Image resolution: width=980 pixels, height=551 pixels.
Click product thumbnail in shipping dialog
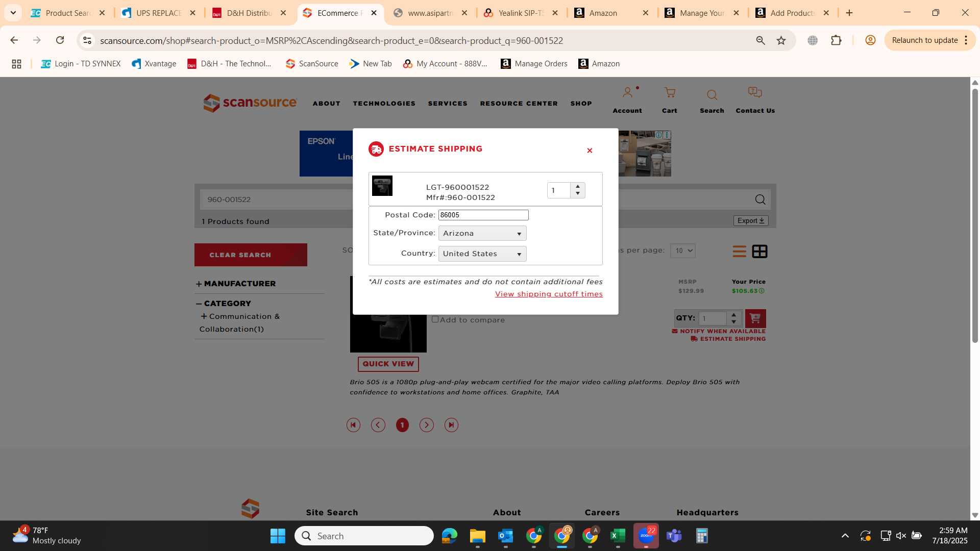[x=382, y=186]
